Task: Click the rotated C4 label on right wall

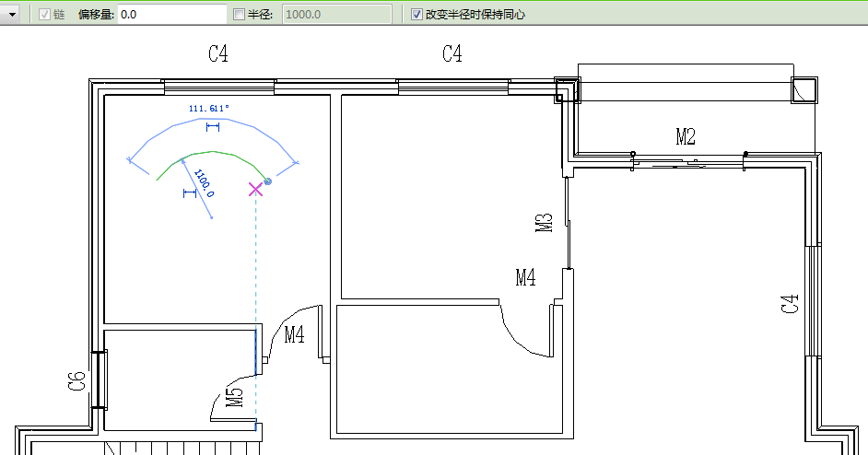Action: click(790, 304)
